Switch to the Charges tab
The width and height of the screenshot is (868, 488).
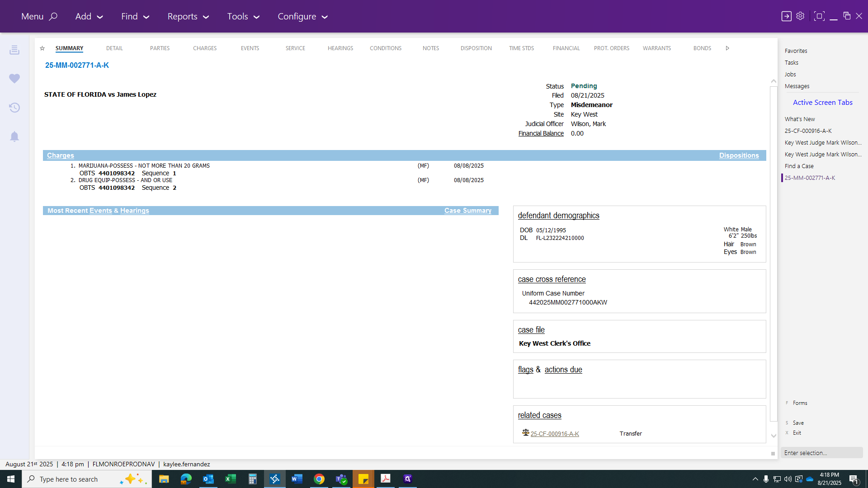click(205, 48)
